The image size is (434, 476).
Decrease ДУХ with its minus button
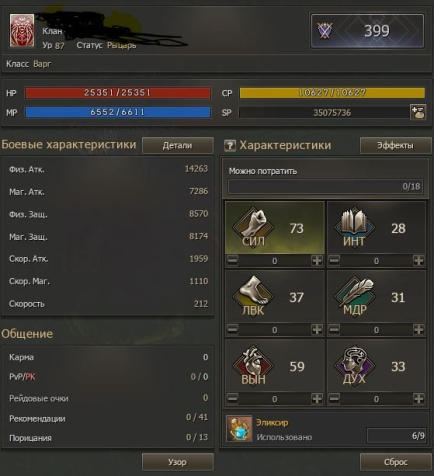334,398
